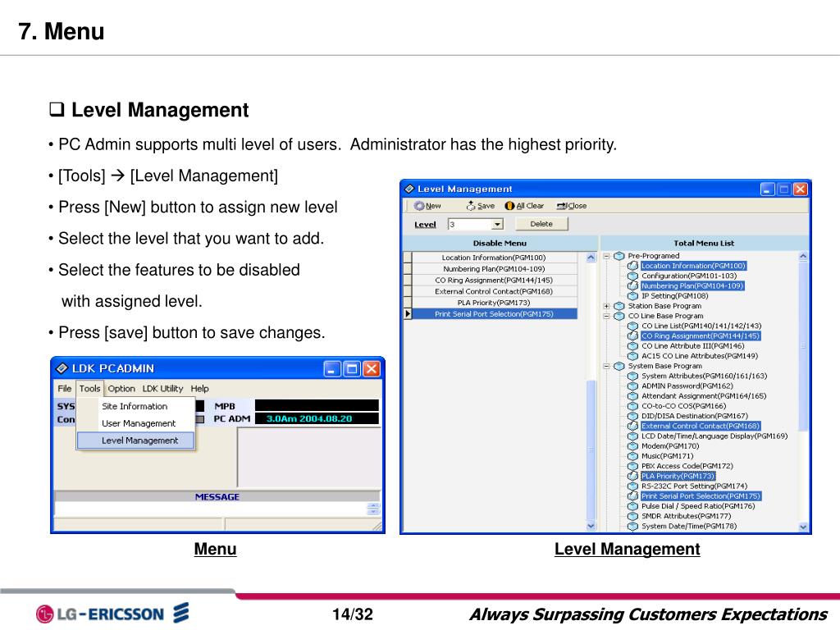This screenshot has height=630, width=840.
Task: Click icon beside System Attributes(PGM160/161/163)
Action: pyautogui.click(x=632, y=376)
